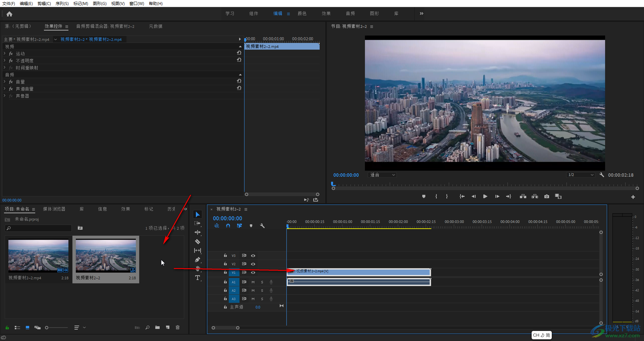The height and width of the screenshot is (341, 644).
Task: Toggle V1 track output eye
Action: tap(253, 272)
